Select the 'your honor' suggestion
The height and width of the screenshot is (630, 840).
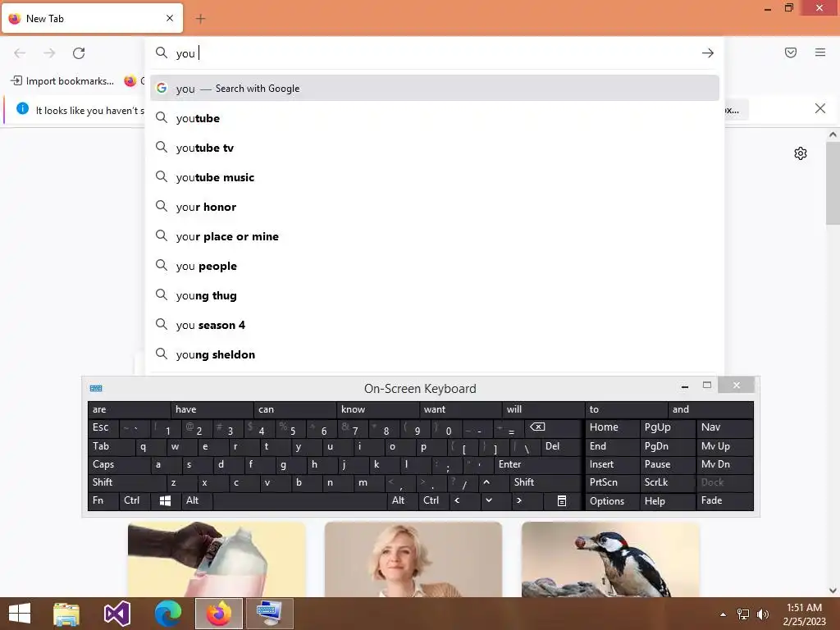[435, 206]
